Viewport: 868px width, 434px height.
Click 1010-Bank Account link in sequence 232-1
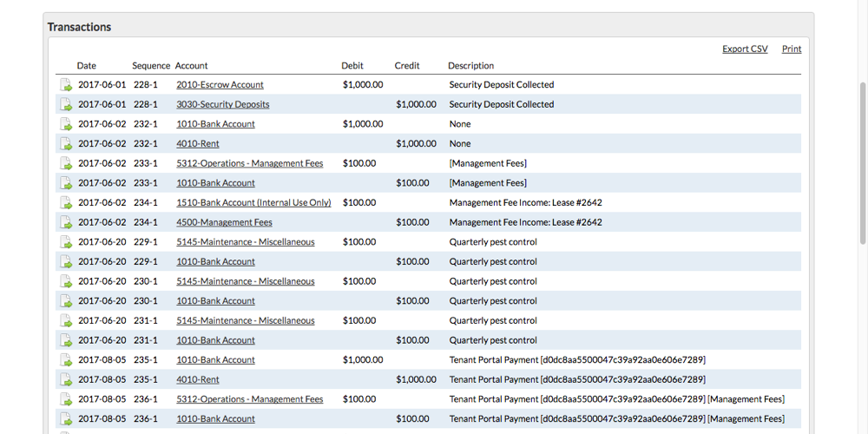tap(215, 124)
